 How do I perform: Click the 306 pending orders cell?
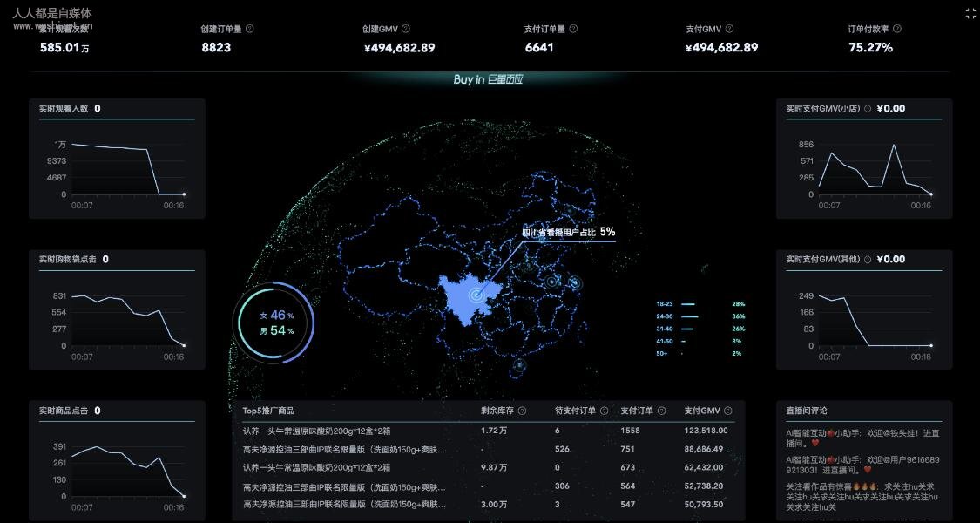562,486
